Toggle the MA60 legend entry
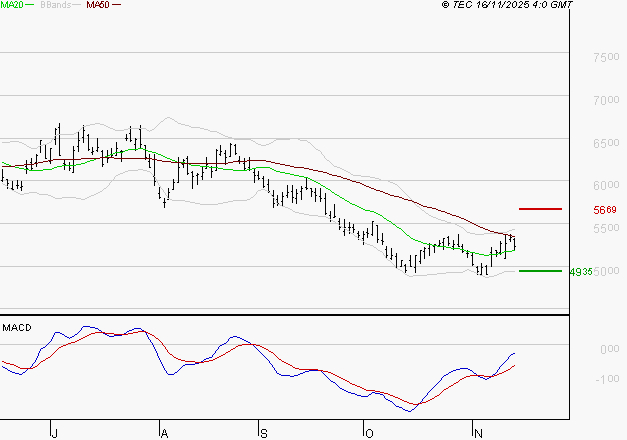627x440 pixels. [97, 5]
